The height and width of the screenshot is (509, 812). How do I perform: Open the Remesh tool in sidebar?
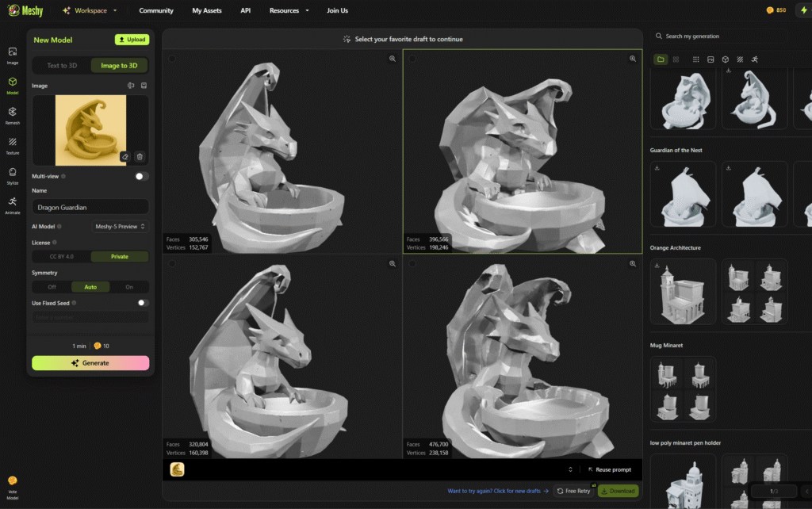(13, 115)
